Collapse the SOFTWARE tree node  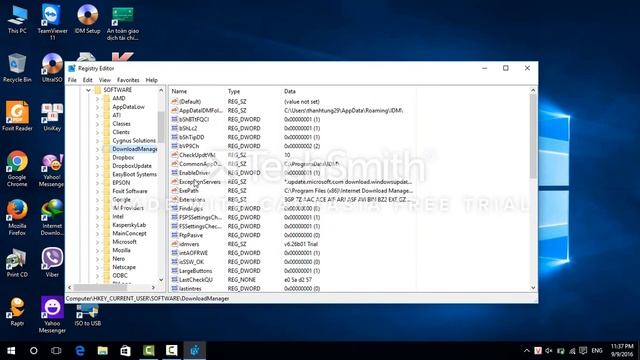88,90
